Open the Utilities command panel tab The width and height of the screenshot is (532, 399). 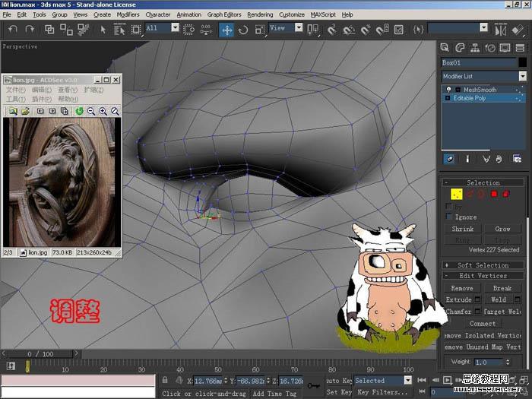520,48
